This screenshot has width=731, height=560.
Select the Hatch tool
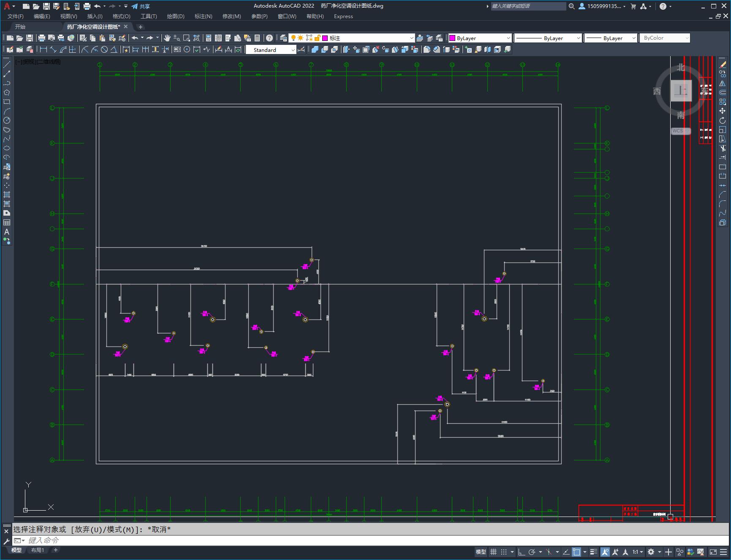click(7, 195)
